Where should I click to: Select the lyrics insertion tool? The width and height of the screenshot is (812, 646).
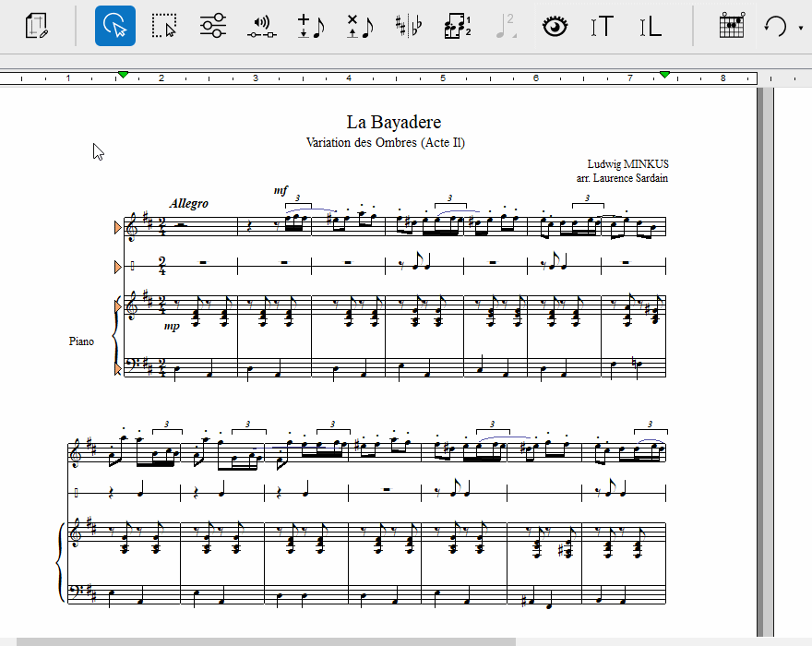(651, 27)
